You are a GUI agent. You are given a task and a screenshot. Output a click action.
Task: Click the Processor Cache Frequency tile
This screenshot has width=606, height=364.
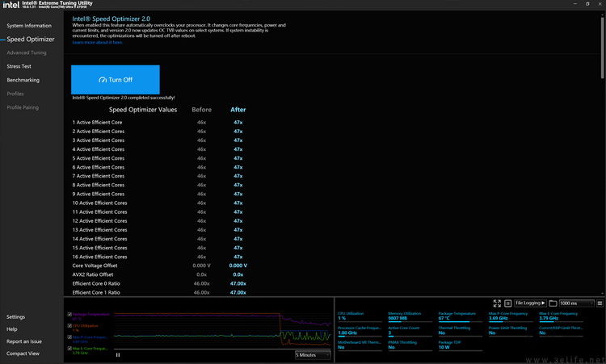(x=360, y=330)
